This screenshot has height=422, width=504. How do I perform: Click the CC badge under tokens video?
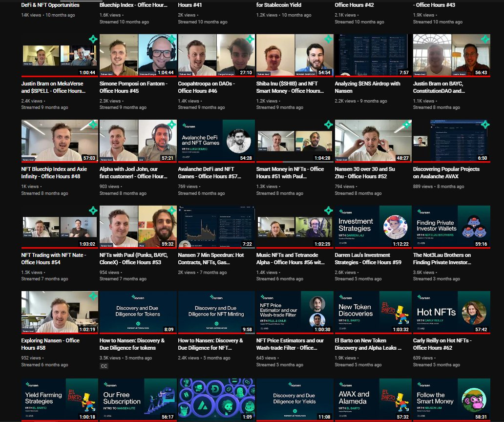(x=104, y=366)
